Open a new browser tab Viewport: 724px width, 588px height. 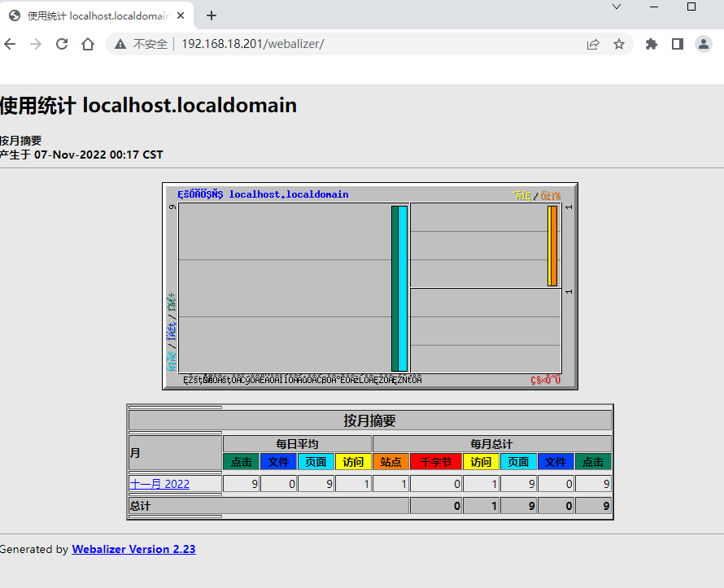pos(210,15)
